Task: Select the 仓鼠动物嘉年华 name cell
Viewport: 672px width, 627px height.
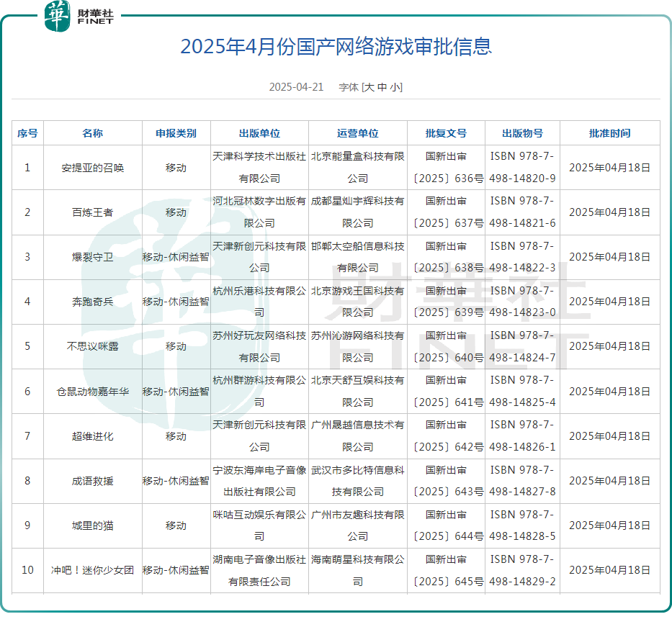Action: [92, 392]
